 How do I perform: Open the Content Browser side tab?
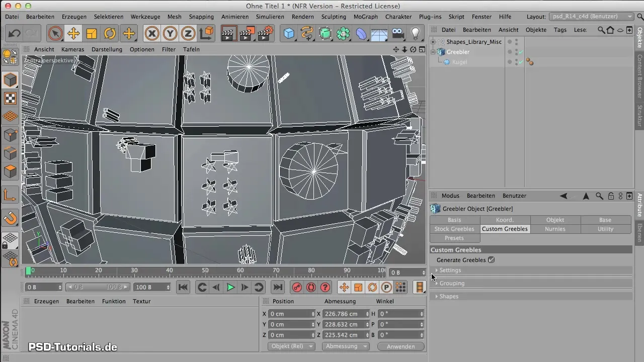(639, 76)
